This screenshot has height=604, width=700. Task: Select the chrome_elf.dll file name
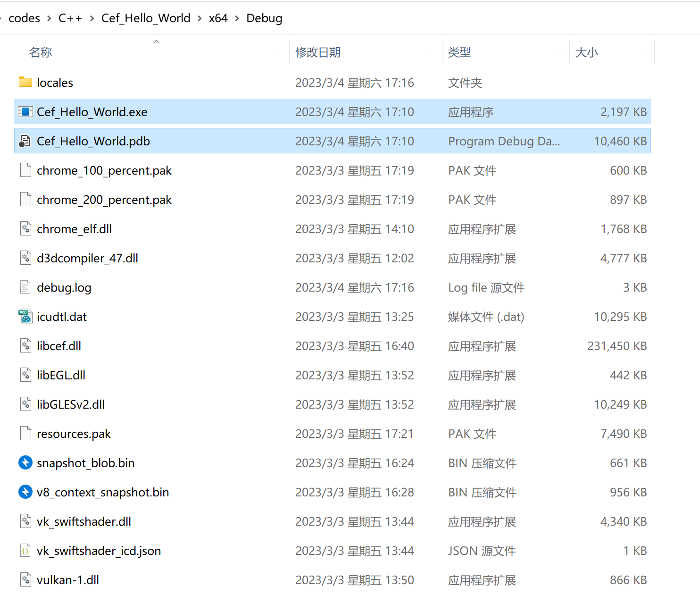pos(74,229)
